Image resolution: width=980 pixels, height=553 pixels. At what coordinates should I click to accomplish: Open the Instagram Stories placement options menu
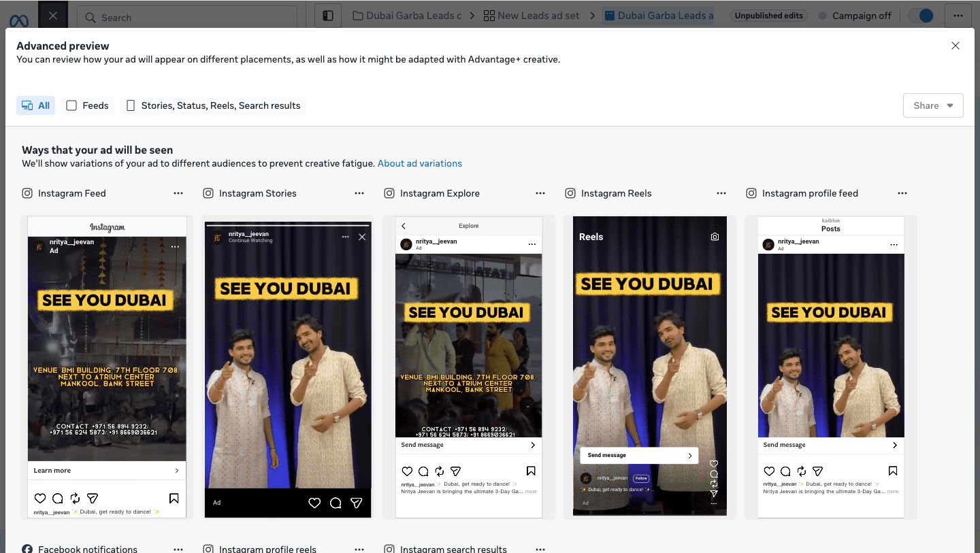(x=359, y=193)
